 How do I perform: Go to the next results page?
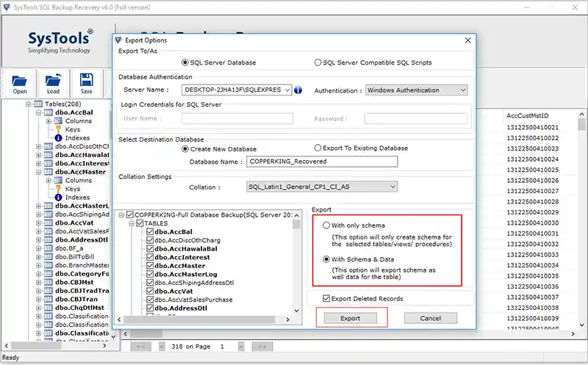pos(241,346)
